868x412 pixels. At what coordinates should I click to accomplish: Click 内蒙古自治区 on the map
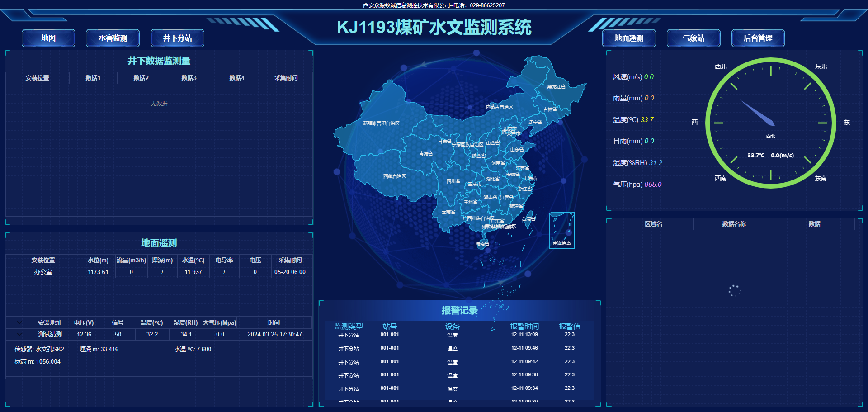pyautogui.click(x=499, y=107)
